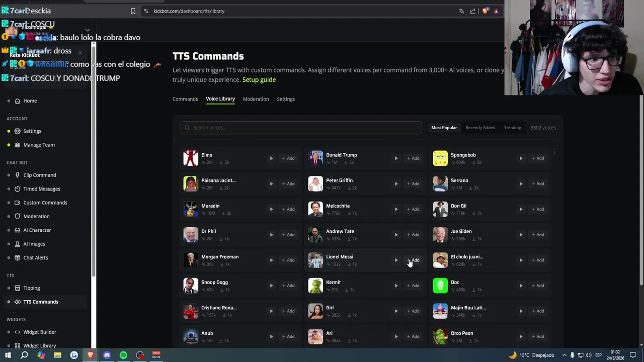Viewport: 644px width, 362px height.
Task: Play the Kermit voice preview
Action: click(x=396, y=286)
